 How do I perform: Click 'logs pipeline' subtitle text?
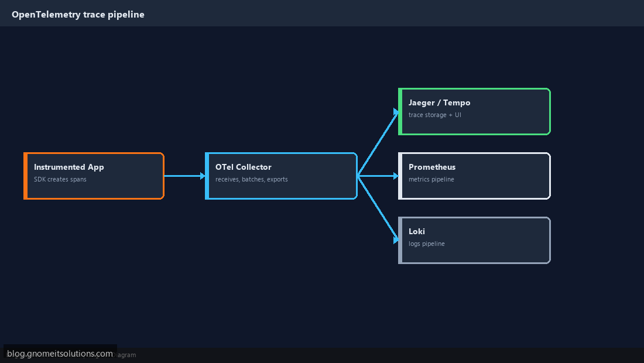[x=426, y=244]
